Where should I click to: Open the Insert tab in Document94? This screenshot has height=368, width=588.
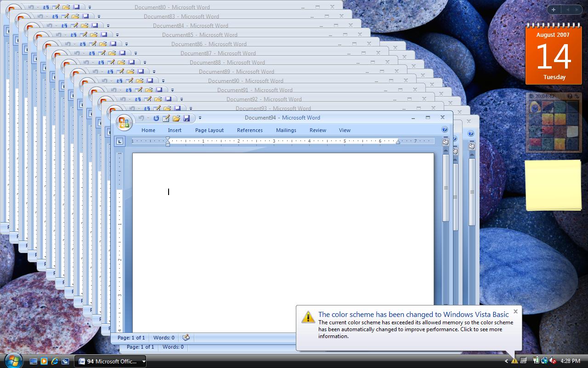coord(175,130)
